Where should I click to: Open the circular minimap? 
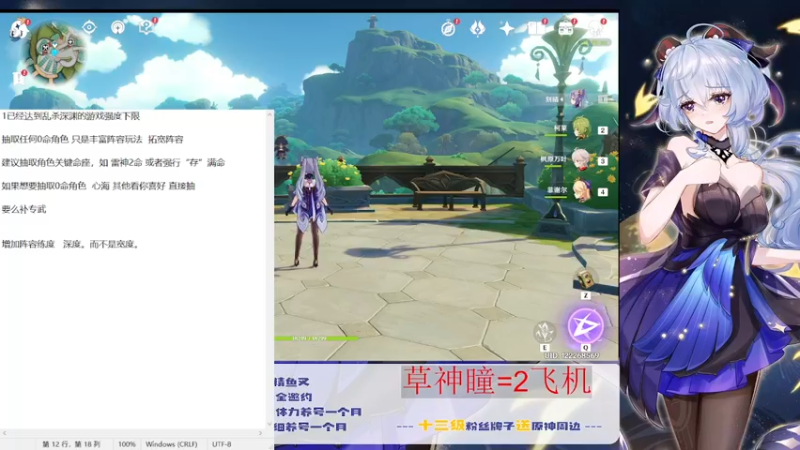pyautogui.click(x=56, y=54)
